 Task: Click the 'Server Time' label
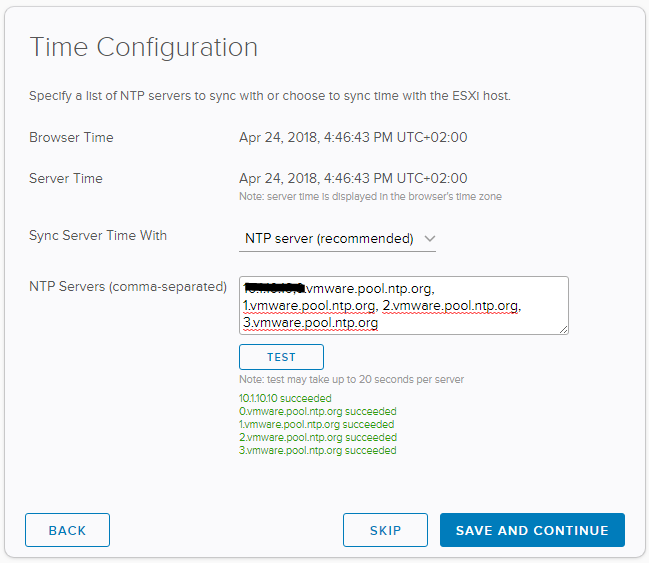pyautogui.click(x=66, y=178)
